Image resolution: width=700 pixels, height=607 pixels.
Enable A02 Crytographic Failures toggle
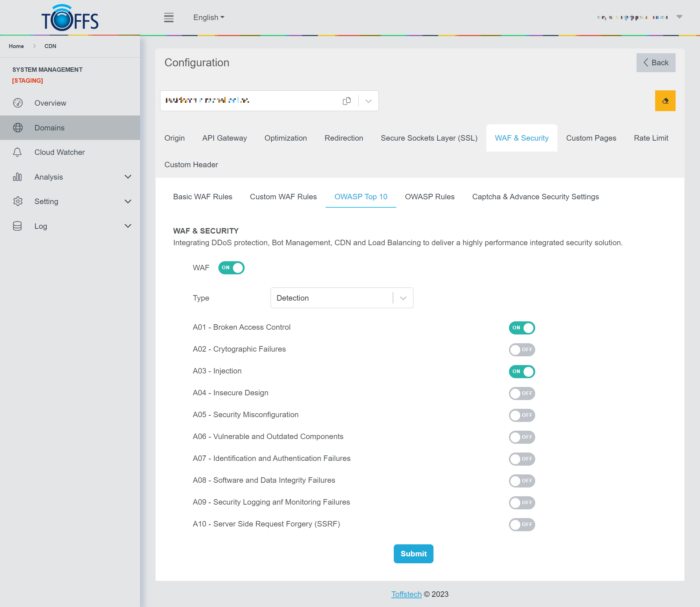522,350
